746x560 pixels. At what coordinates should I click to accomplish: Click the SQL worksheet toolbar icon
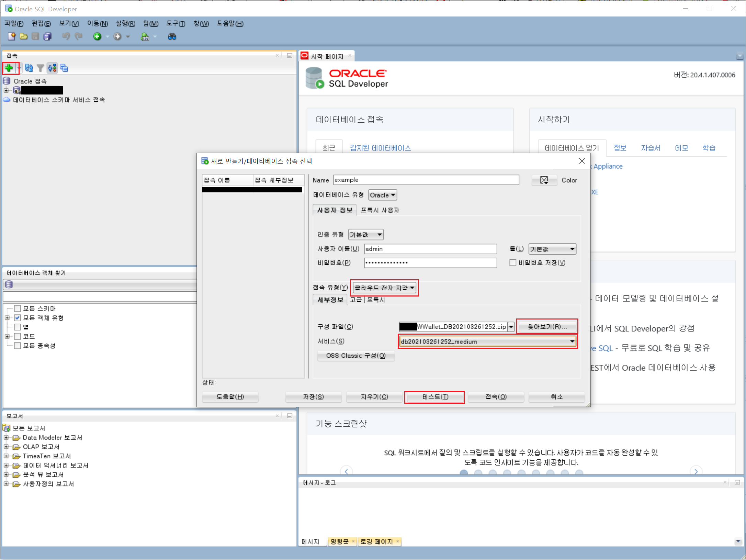point(145,36)
